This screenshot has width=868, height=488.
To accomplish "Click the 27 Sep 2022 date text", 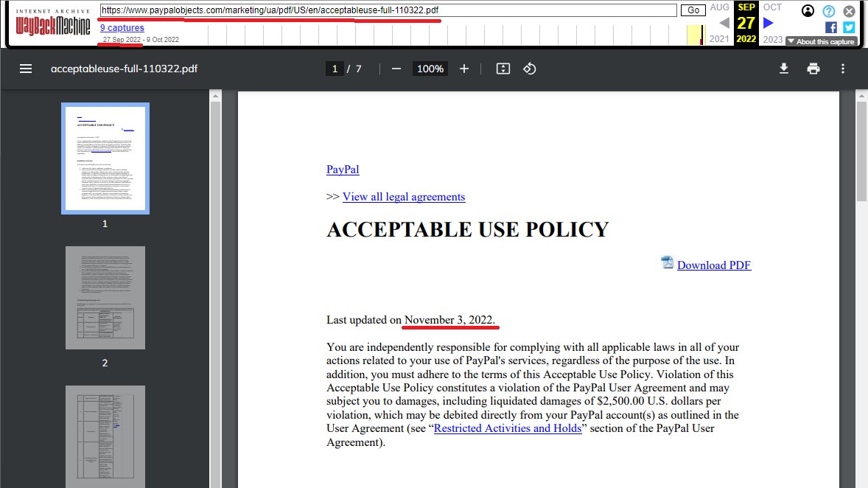I will tap(122, 39).
